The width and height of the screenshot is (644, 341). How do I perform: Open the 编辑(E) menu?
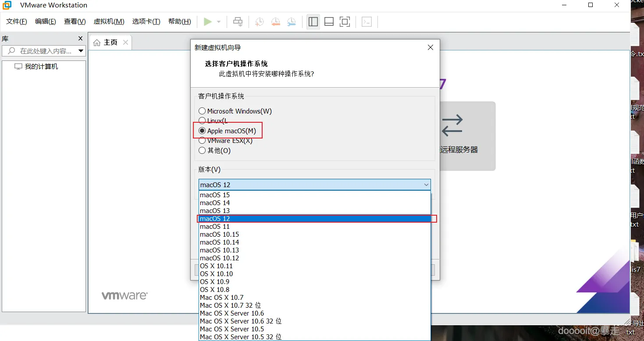[x=46, y=21]
